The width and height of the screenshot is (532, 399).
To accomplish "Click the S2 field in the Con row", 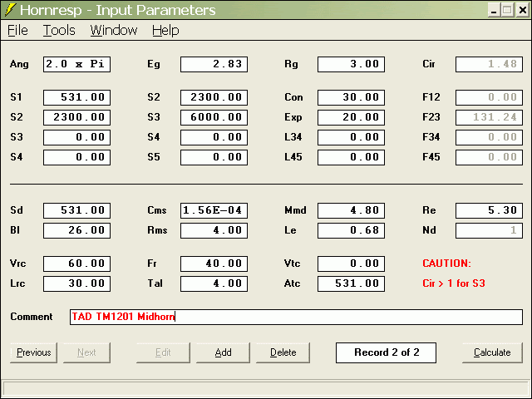I will point(214,97).
